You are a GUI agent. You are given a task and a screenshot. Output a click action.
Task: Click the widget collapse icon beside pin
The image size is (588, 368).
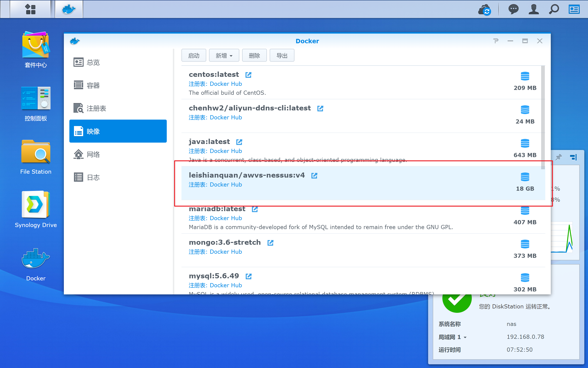click(x=574, y=157)
